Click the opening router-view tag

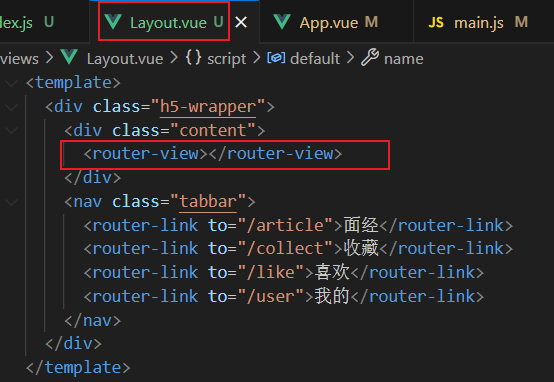[145, 154]
